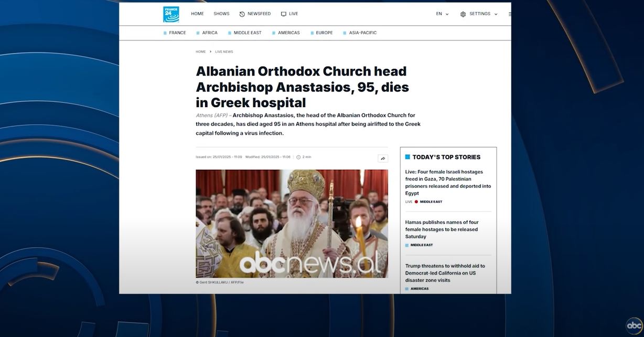Click the Live screen icon

pos(284,14)
